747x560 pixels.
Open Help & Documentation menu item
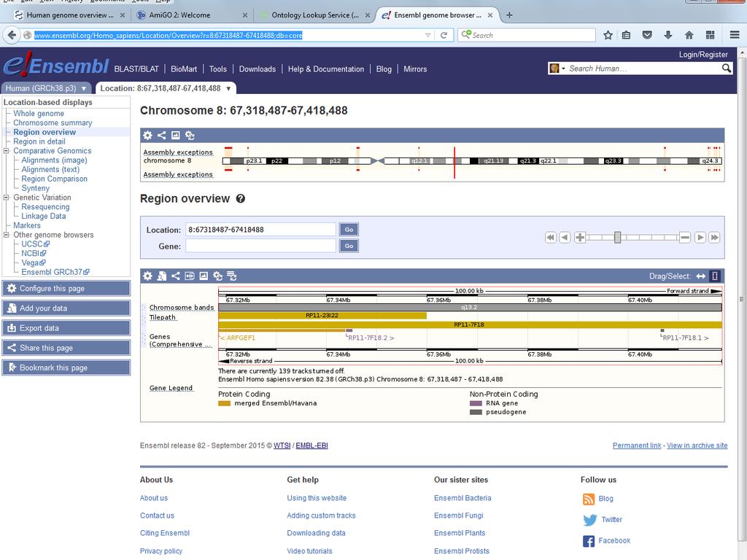[x=326, y=69]
